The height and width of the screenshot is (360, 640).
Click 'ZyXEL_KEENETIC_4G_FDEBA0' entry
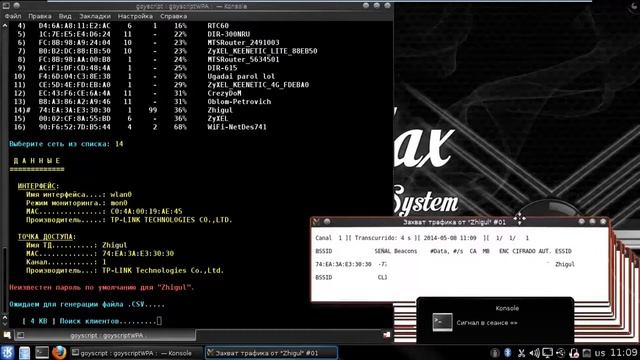(258, 85)
